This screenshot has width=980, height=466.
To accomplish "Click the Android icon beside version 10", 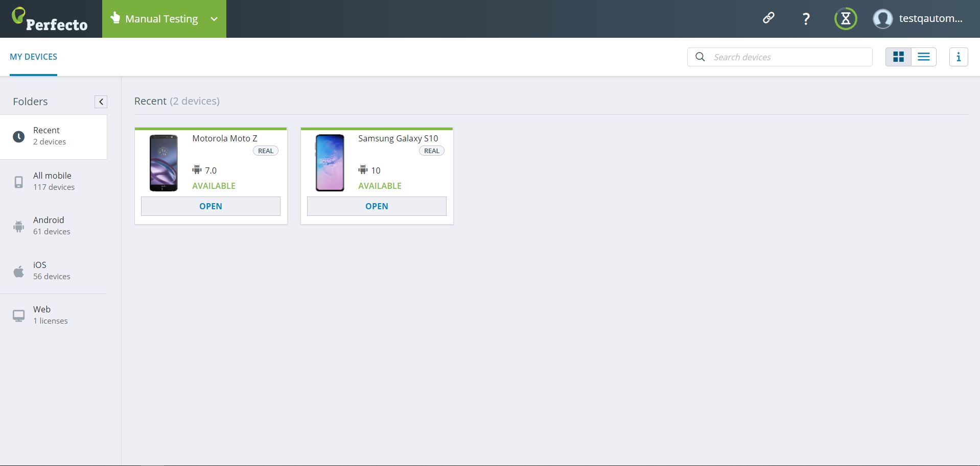I will tap(363, 169).
